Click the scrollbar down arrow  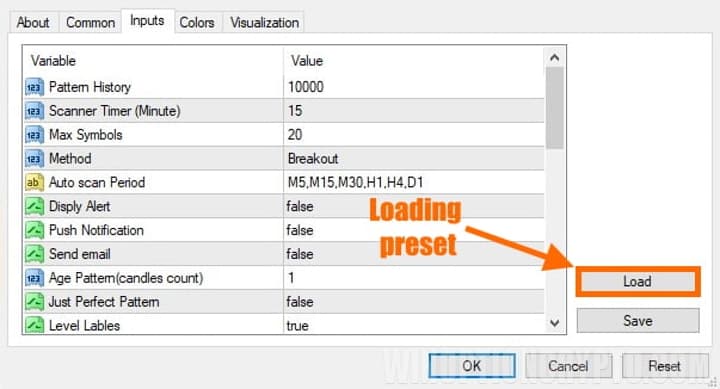pos(555,323)
